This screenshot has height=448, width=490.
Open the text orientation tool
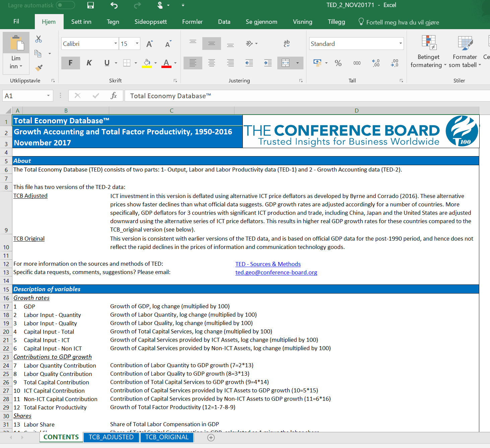249,44
